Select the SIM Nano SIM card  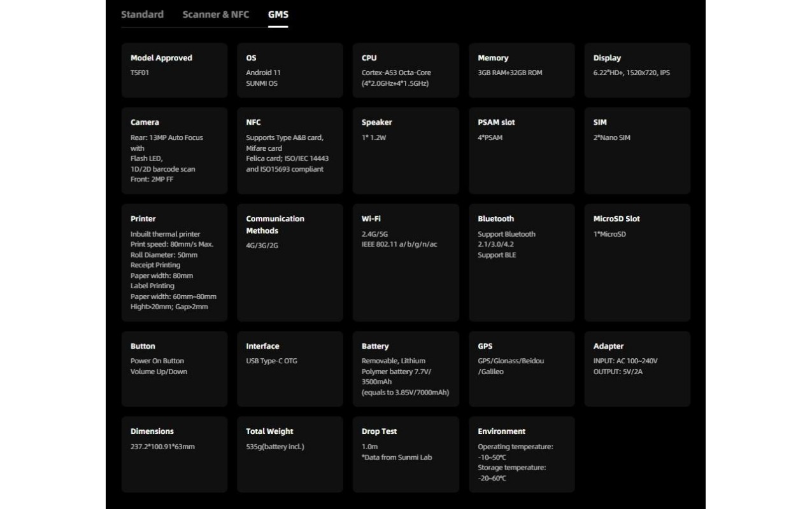pyautogui.click(x=637, y=151)
